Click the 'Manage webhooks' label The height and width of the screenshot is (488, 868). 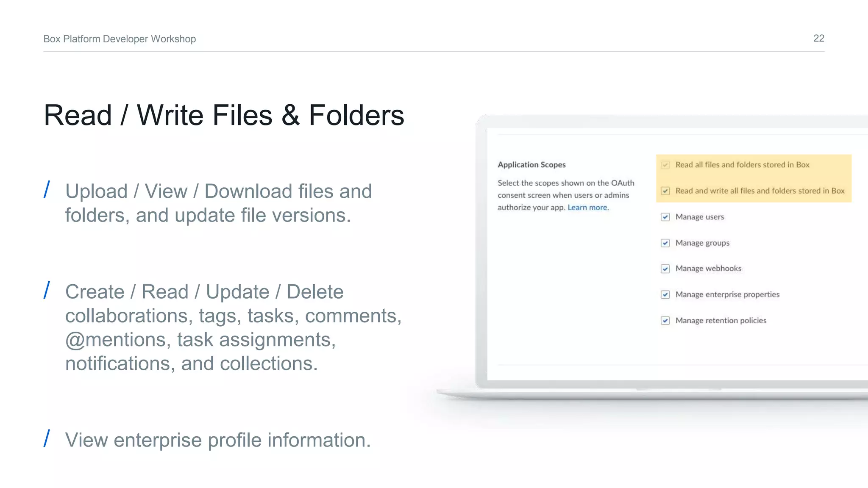pyautogui.click(x=708, y=269)
